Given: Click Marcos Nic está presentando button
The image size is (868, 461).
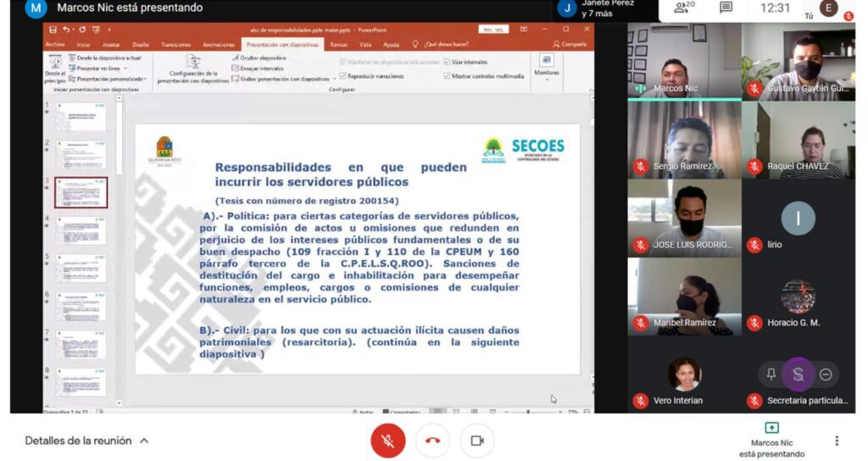Looking at the screenshot, I should (x=771, y=441).
